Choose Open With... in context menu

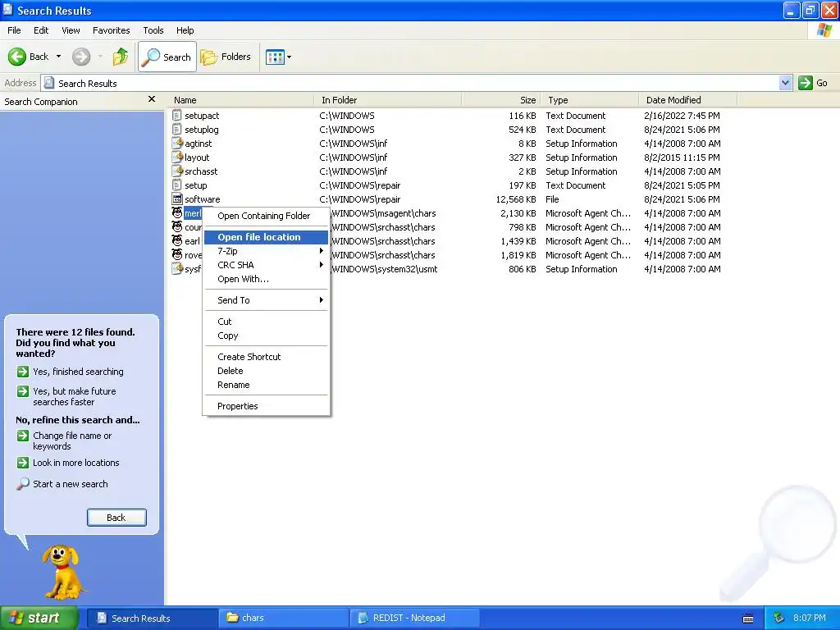click(x=266, y=279)
